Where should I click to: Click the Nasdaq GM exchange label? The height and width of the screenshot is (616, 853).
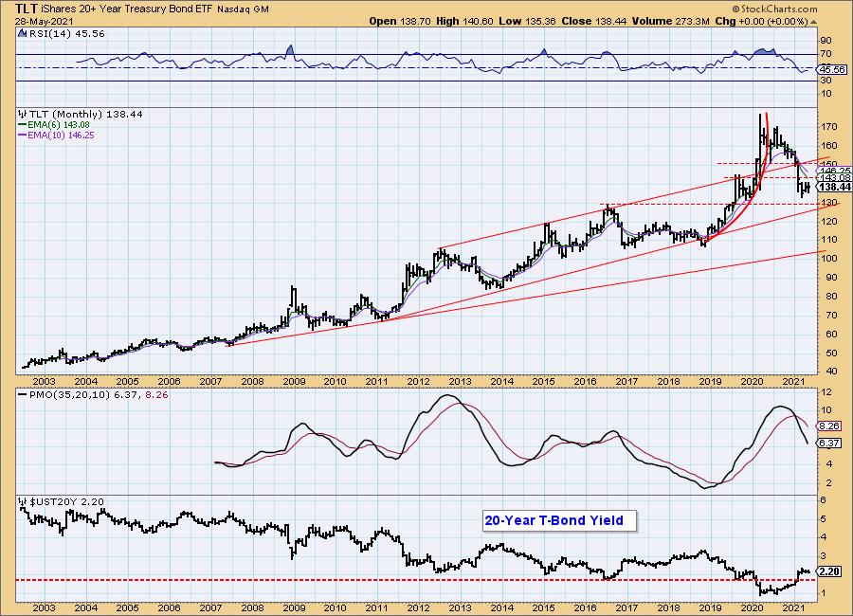[244, 9]
